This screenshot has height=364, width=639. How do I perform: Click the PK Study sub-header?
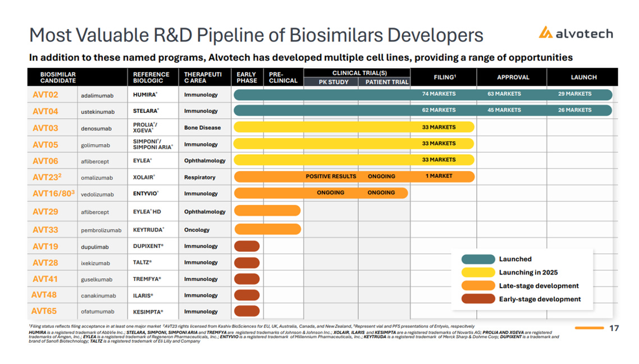(334, 82)
